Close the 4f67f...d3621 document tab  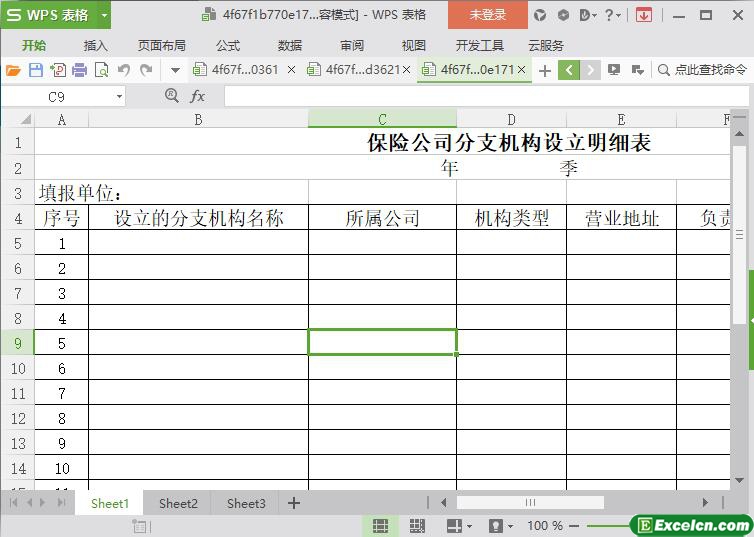(407, 70)
